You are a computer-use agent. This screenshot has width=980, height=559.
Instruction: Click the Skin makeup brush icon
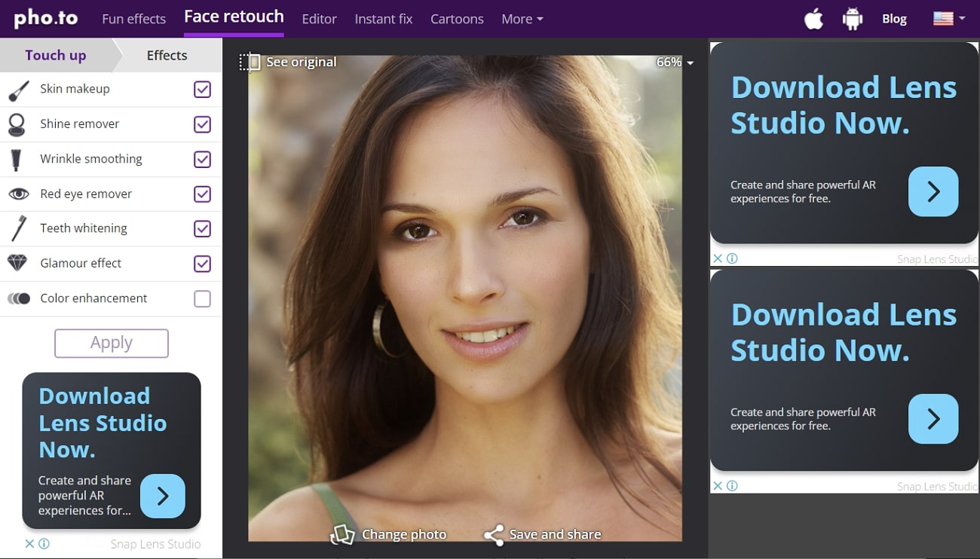tap(18, 90)
